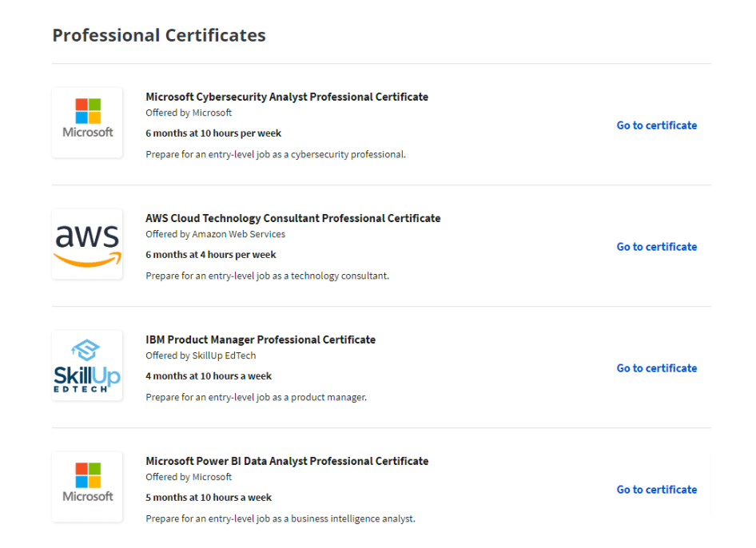Open 'Go to certificate' for Microsoft Power BI
The image size is (756, 548).
657,490
